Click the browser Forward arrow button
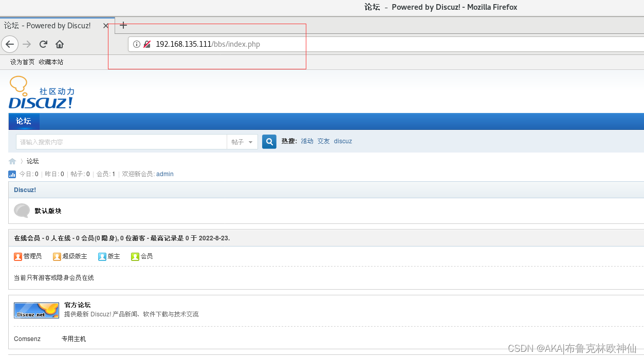 (27, 44)
